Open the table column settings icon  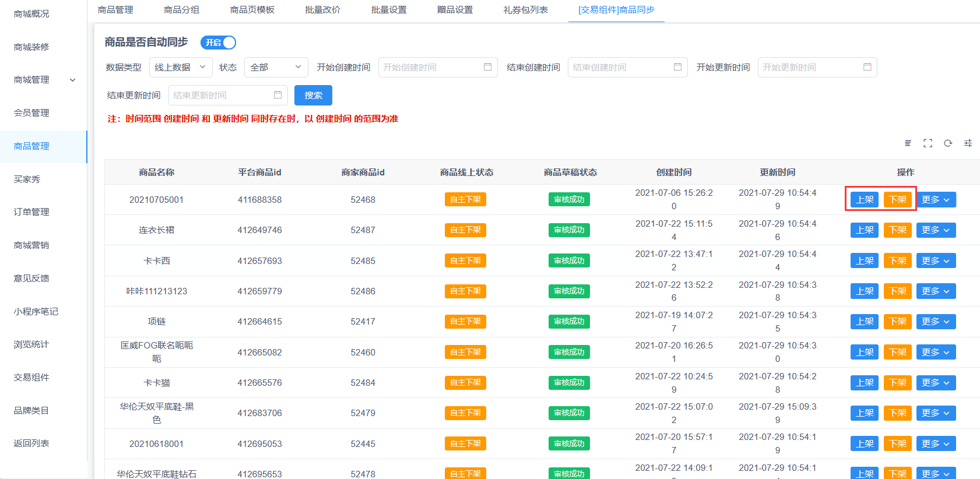(x=968, y=143)
